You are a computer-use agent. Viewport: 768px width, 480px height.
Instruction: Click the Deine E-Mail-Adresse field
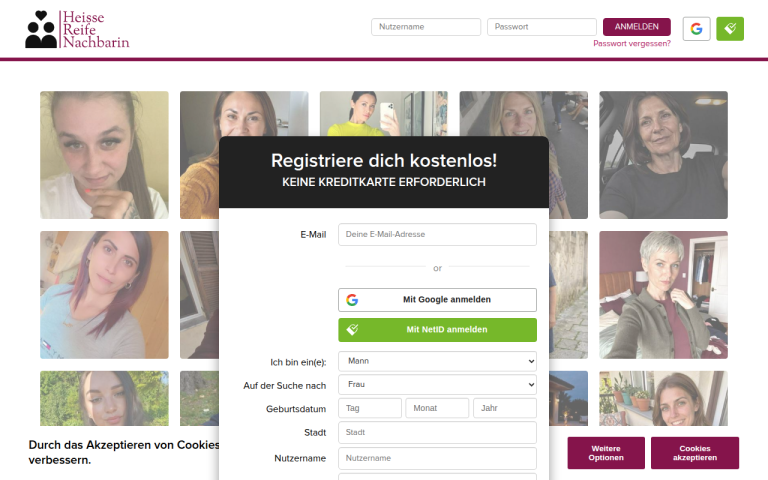[x=437, y=235]
